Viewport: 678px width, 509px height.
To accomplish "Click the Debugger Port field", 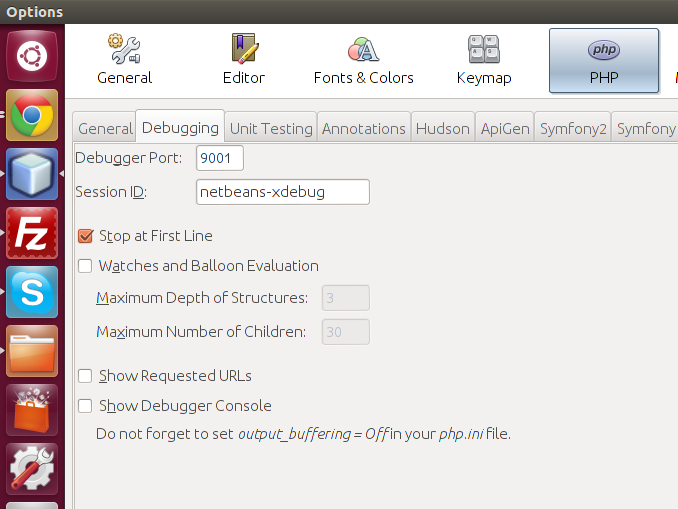I will tap(220, 158).
